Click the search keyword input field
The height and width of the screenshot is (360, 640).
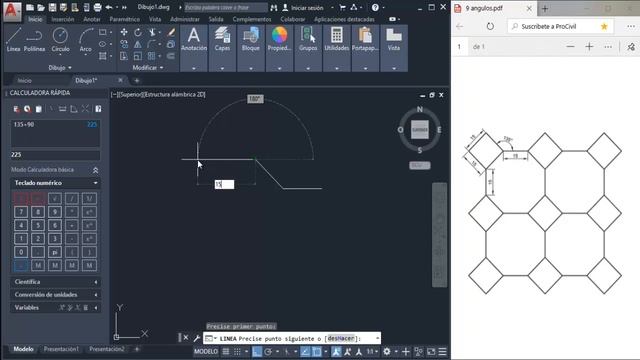point(226,7)
